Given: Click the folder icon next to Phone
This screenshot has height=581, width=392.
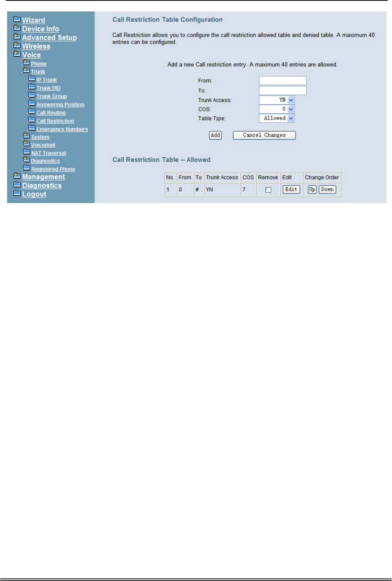Looking at the screenshot, I should [26, 62].
